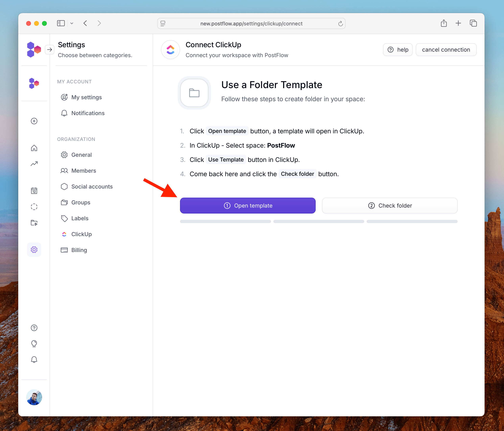
Task: Click the create new post plus icon
Action: (34, 121)
